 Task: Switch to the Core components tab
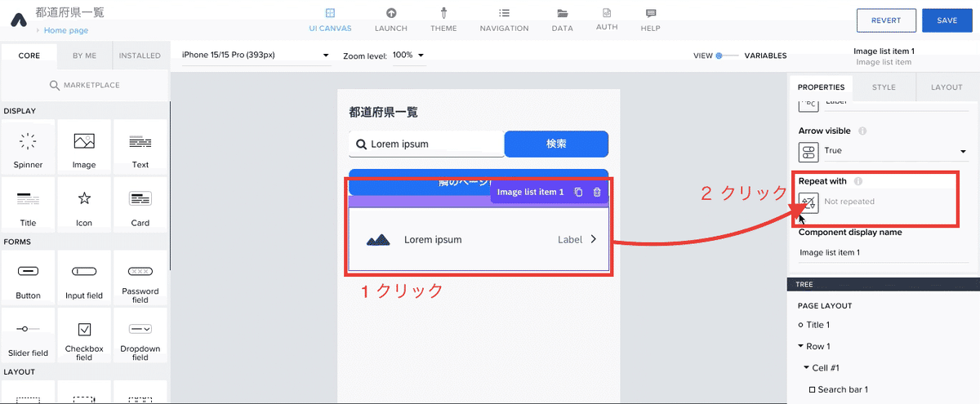(x=29, y=55)
